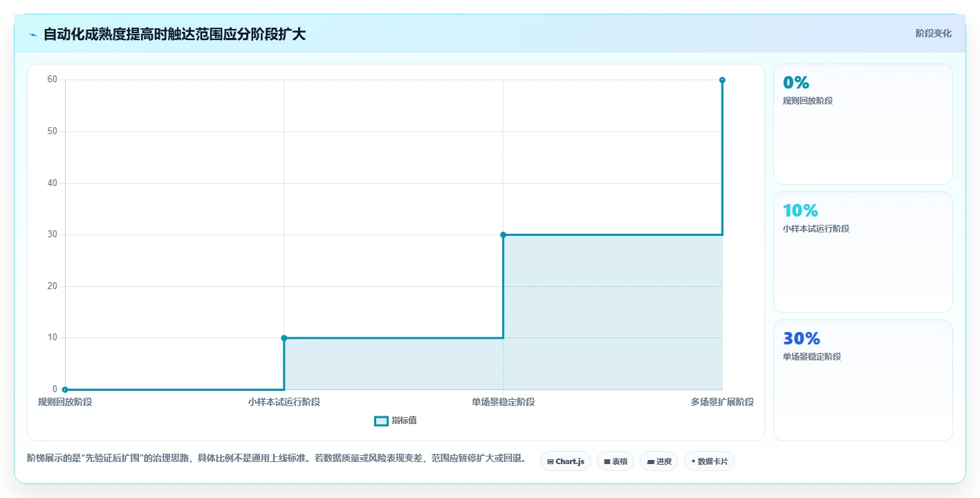Click the data point at value 10

(284, 338)
